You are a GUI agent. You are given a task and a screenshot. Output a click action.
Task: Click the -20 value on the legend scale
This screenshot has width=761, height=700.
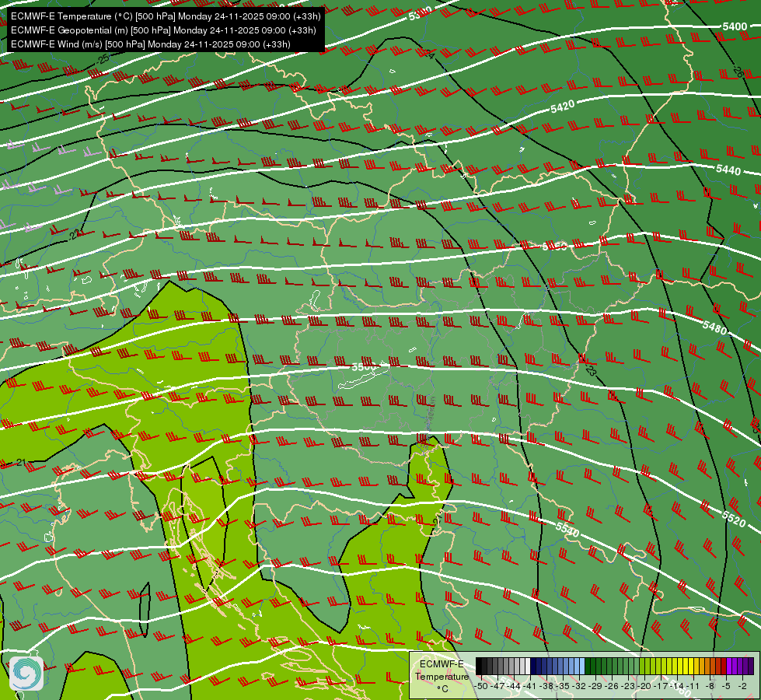644,686
